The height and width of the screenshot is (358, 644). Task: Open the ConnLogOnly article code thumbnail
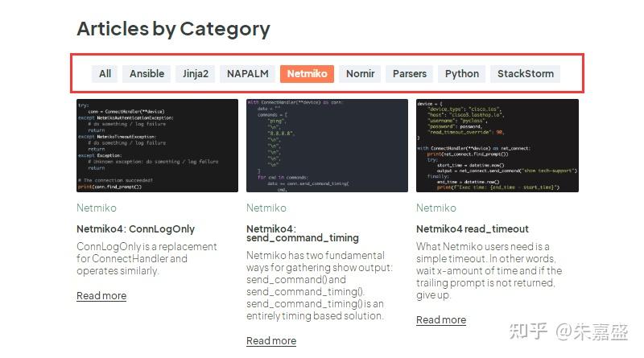pyautogui.click(x=157, y=146)
